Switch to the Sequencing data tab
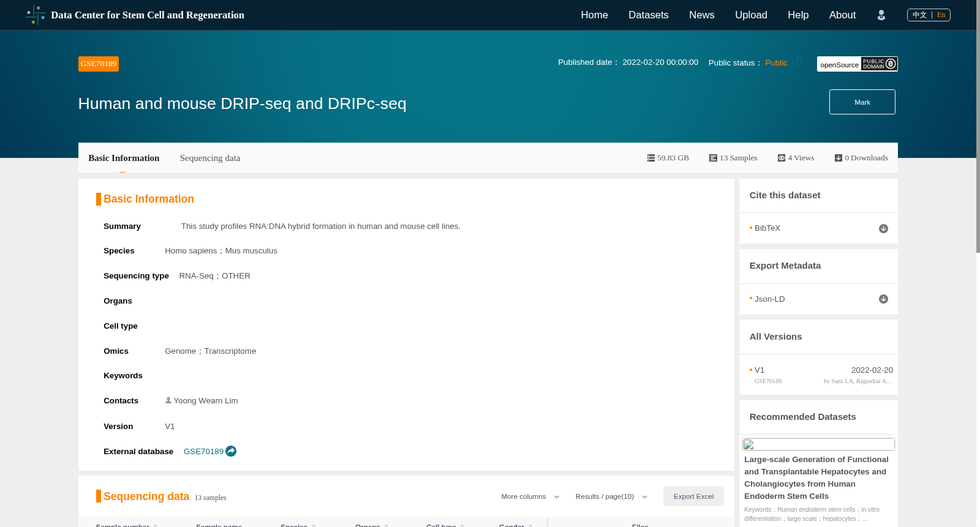This screenshot has height=527, width=980. pos(210,158)
